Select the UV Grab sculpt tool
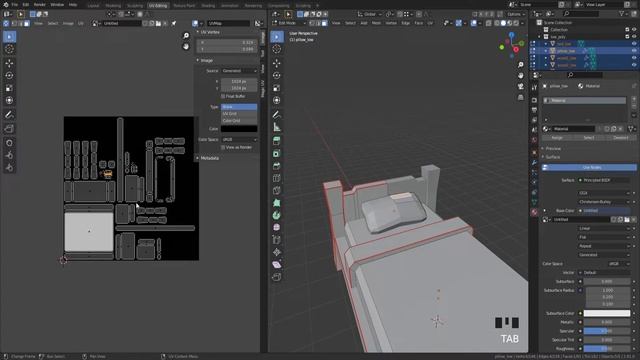The height and width of the screenshot is (360, 640). (x=9, y=143)
